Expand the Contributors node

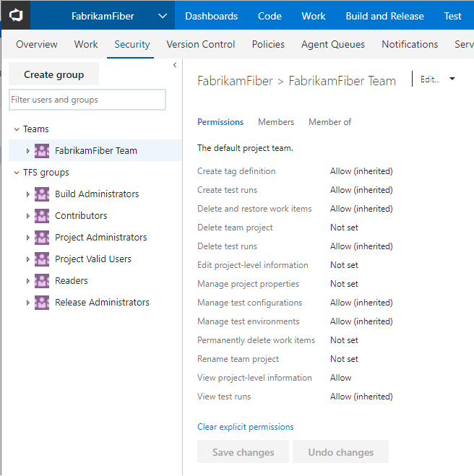pos(27,216)
